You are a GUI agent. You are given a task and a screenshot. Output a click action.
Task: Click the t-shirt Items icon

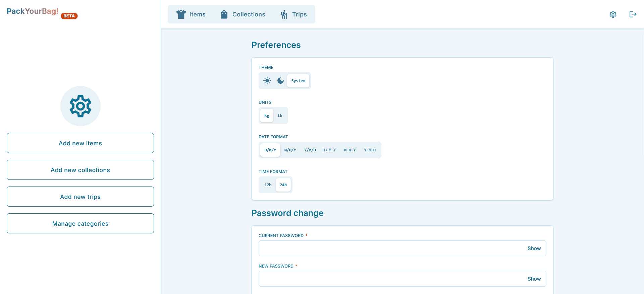point(181,14)
